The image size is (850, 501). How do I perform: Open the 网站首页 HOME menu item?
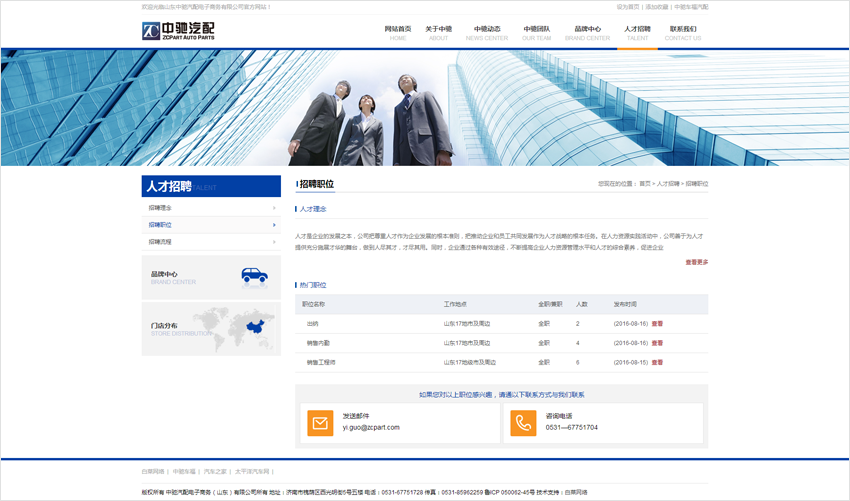398,33
